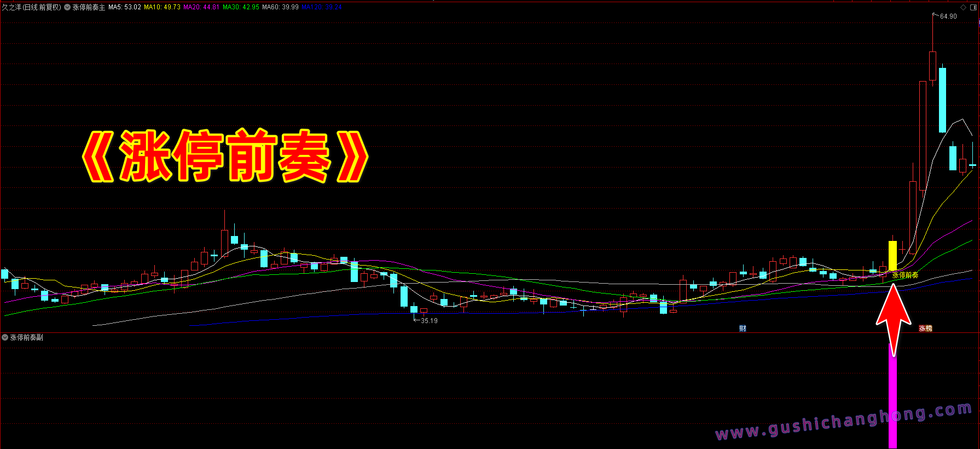980x449 pixels.
Task: Click the 涨停前奏副 sub-chart indicator name
Action: coord(27,337)
